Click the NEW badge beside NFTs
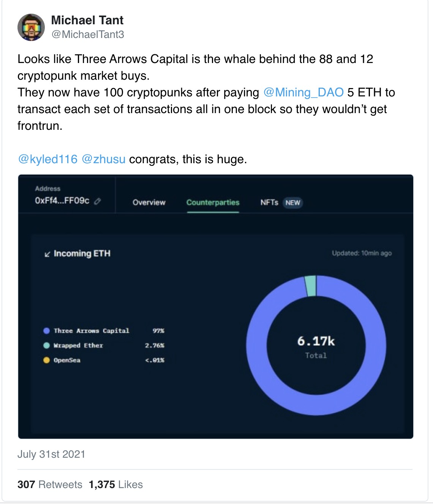The image size is (433, 504). [292, 203]
